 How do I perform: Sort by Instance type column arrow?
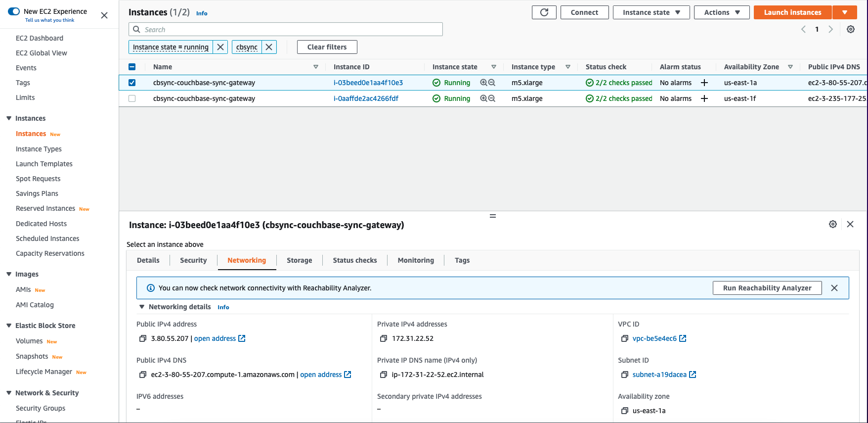[568, 67]
